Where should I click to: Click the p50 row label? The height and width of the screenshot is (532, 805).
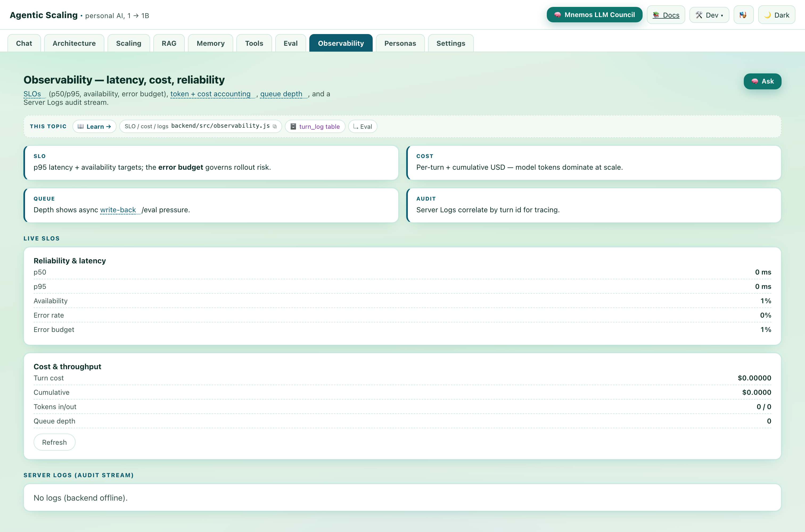click(40, 272)
